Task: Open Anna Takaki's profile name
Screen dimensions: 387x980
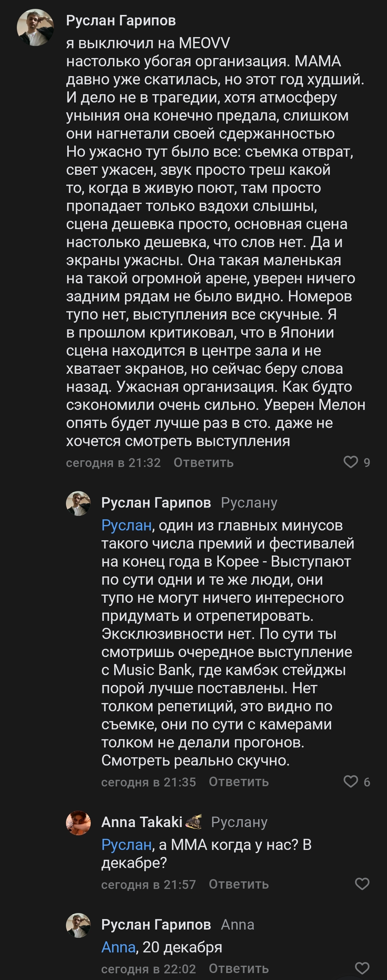Action: (142, 822)
